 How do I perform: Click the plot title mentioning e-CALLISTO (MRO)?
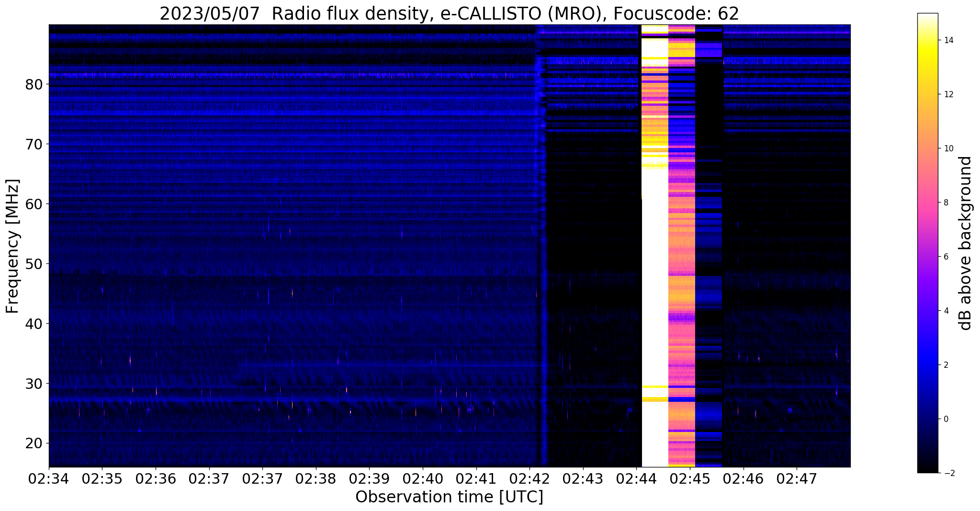pos(449,13)
